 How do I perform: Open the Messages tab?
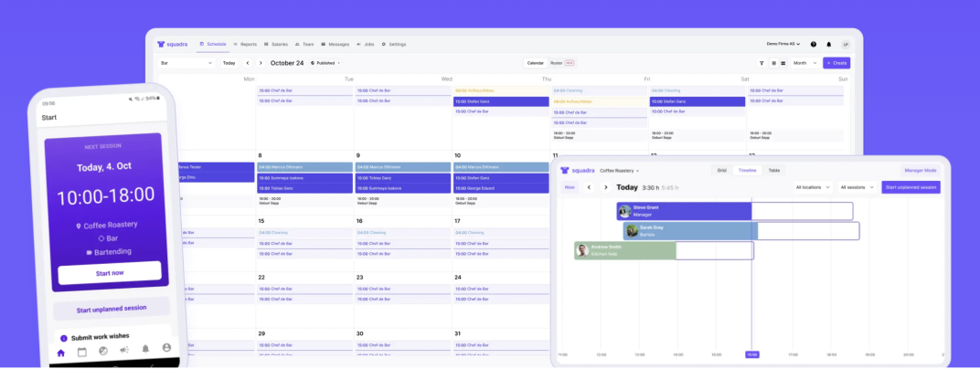(335, 45)
